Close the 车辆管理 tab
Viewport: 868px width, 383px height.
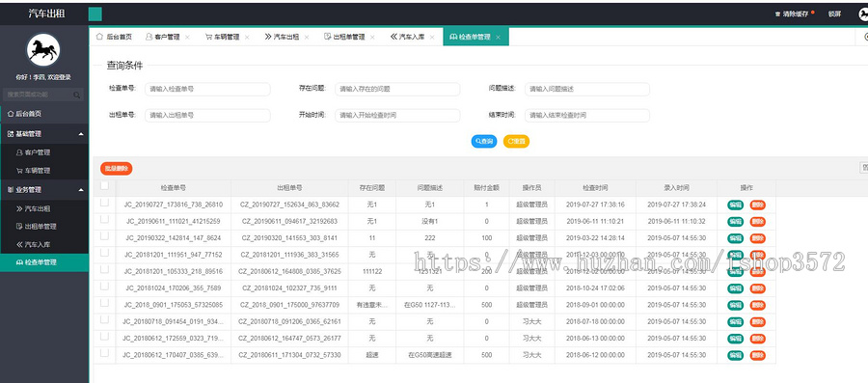(247, 37)
